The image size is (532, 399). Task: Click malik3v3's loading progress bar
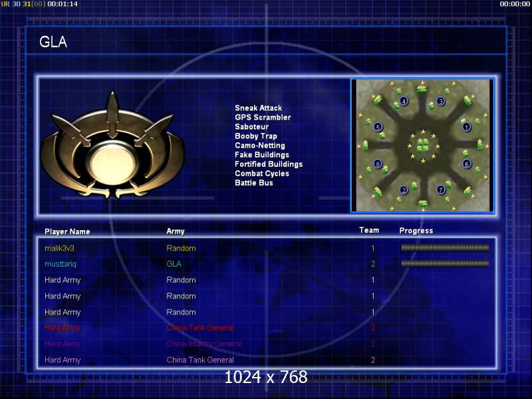445,247
